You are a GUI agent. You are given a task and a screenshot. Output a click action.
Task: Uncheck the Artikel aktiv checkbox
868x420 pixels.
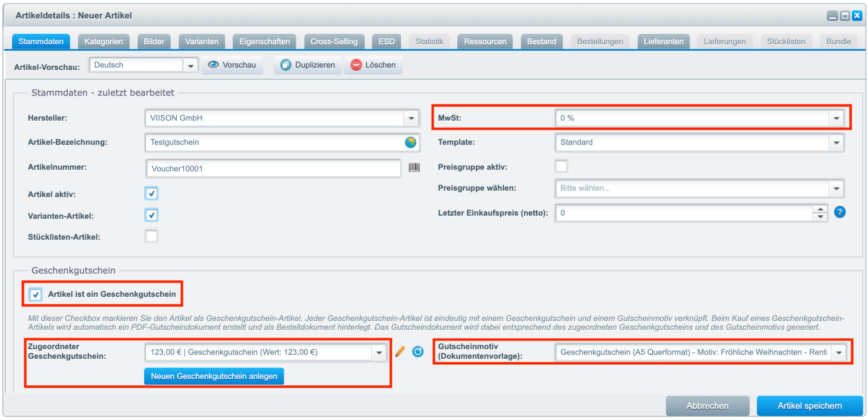tap(152, 194)
